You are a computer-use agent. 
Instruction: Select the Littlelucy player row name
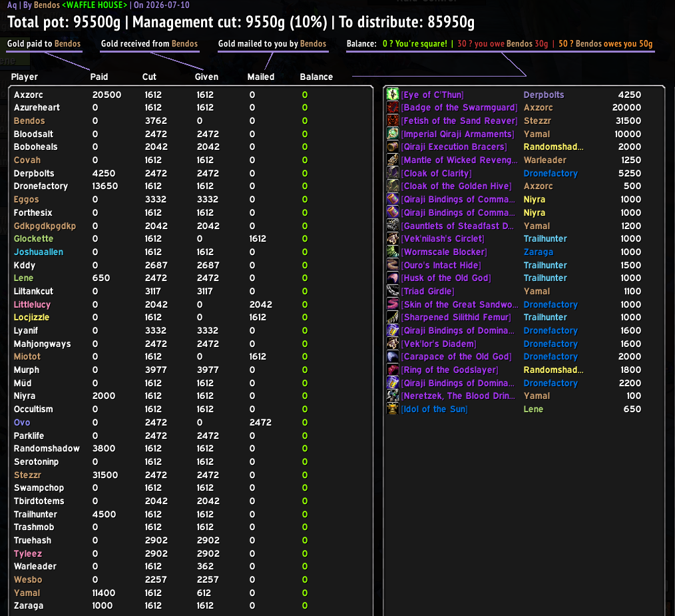33,304
